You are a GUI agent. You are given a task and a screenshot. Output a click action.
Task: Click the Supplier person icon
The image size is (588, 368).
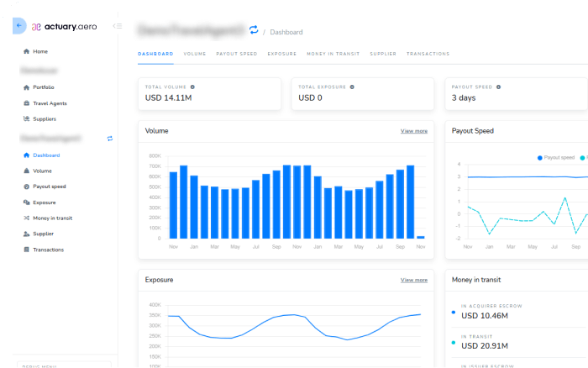pos(26,234)
